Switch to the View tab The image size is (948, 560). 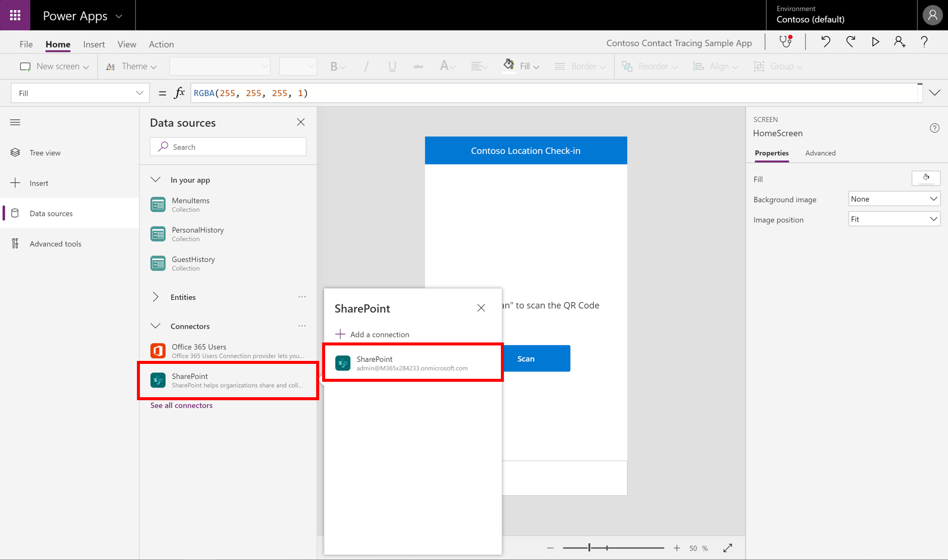127,44
